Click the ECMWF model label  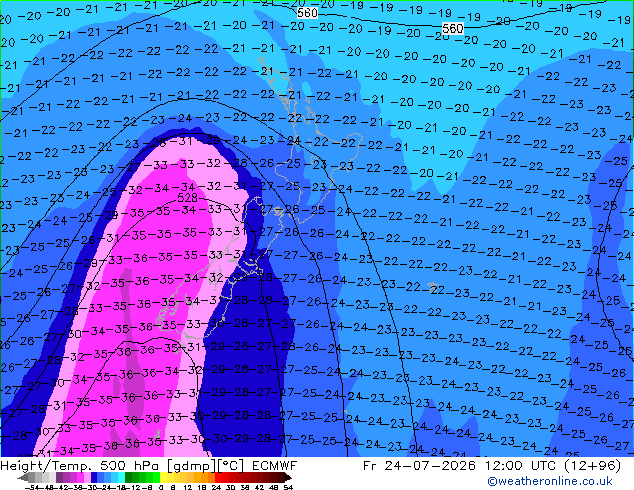point(275,466)
